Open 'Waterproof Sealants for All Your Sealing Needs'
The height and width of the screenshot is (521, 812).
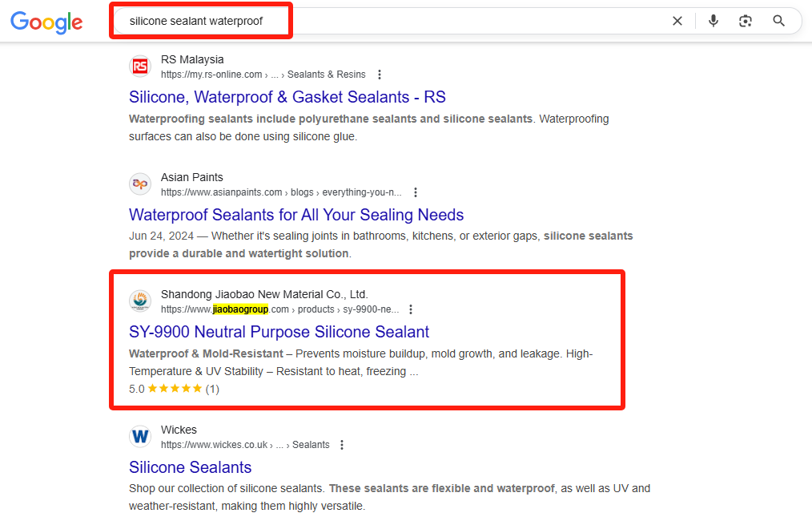296,215
